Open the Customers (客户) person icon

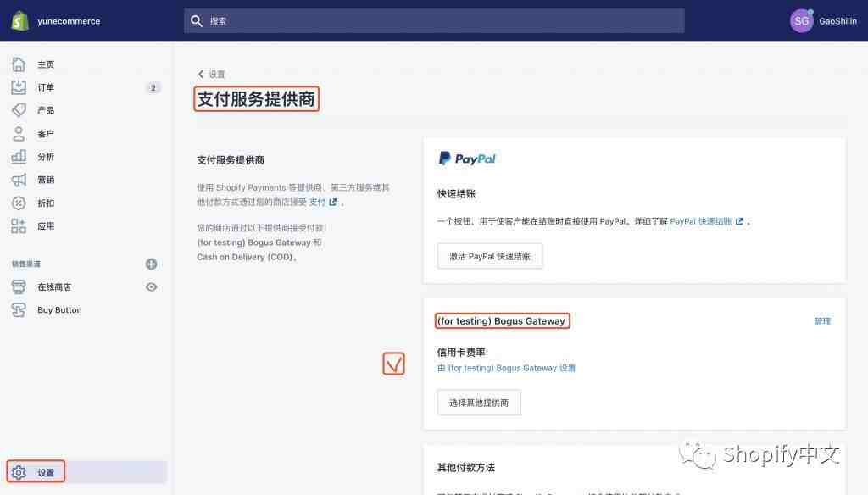coord(19,133)
